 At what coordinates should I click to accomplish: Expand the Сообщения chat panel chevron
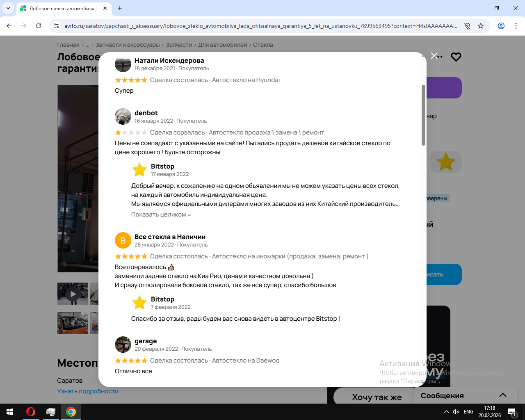tap(503, 395)
